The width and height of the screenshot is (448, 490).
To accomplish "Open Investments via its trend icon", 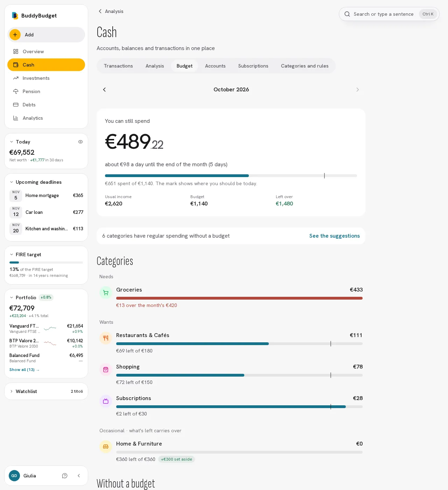I will click(16, 78).
